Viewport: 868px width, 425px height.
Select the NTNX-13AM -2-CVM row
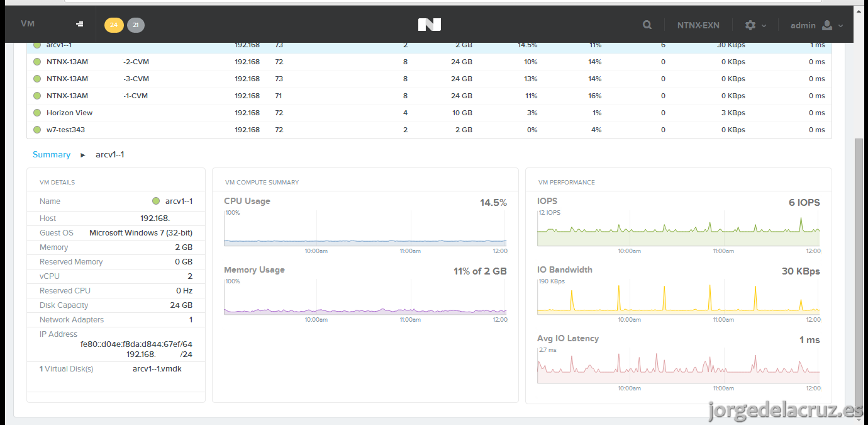pyautogui.click(x=429, y=62)
